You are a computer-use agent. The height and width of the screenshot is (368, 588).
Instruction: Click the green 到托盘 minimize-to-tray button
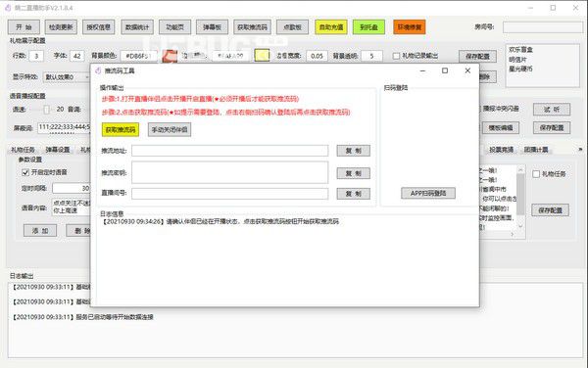[x=369, y=27]
